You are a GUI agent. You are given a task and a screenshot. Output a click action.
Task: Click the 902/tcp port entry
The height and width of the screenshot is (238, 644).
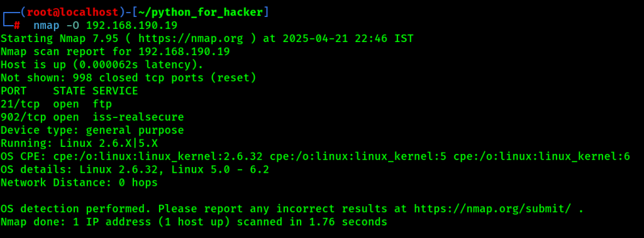pos(23,117)
